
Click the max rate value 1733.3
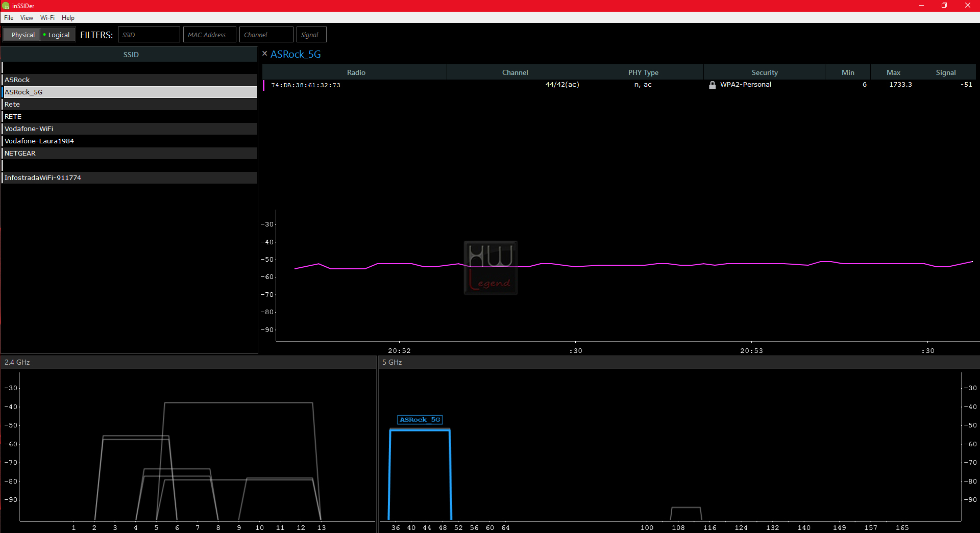[x=900, y=85]
